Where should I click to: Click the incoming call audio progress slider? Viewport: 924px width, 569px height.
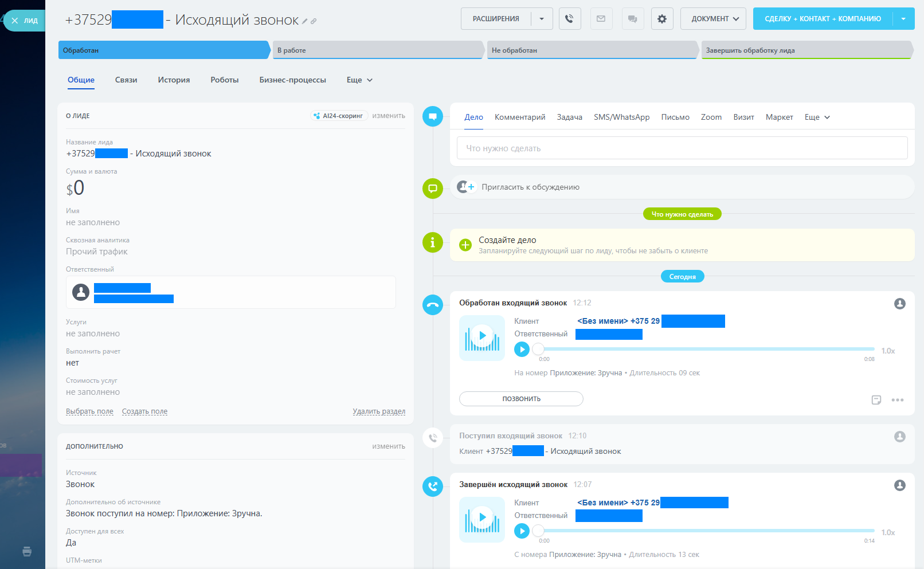coord(705,349)
